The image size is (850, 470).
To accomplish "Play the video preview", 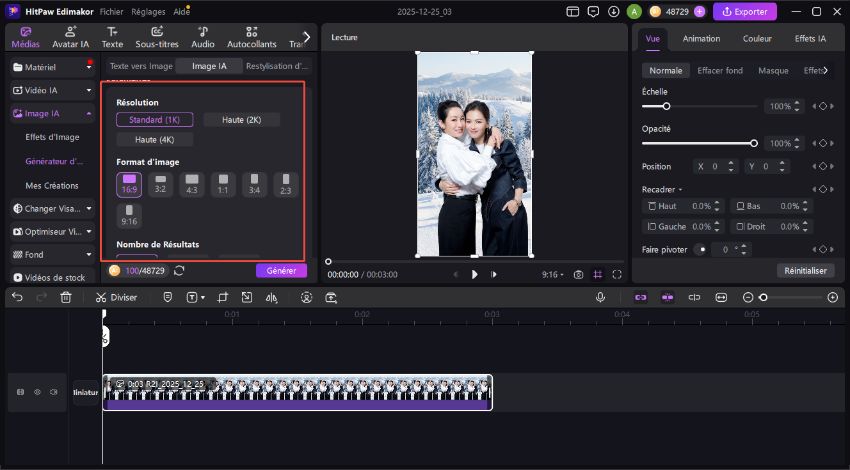I will tap(475, 274).
